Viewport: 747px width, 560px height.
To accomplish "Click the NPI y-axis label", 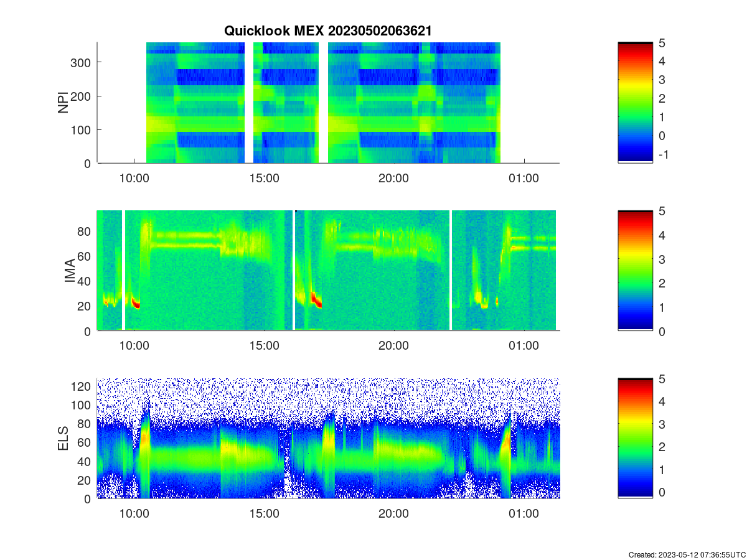I will (63, 103).
